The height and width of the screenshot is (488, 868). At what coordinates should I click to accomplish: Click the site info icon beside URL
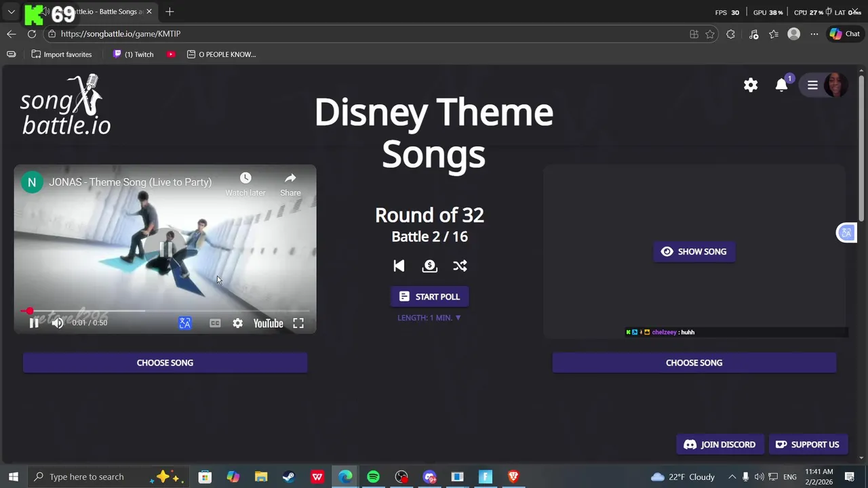tap(52, 34)
